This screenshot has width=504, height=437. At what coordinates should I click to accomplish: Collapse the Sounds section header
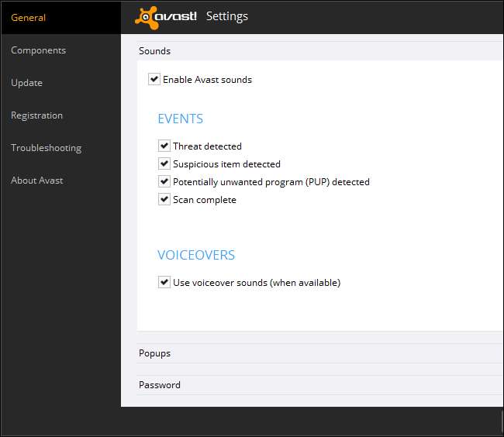pyautogui.click(x=155, y=51)
